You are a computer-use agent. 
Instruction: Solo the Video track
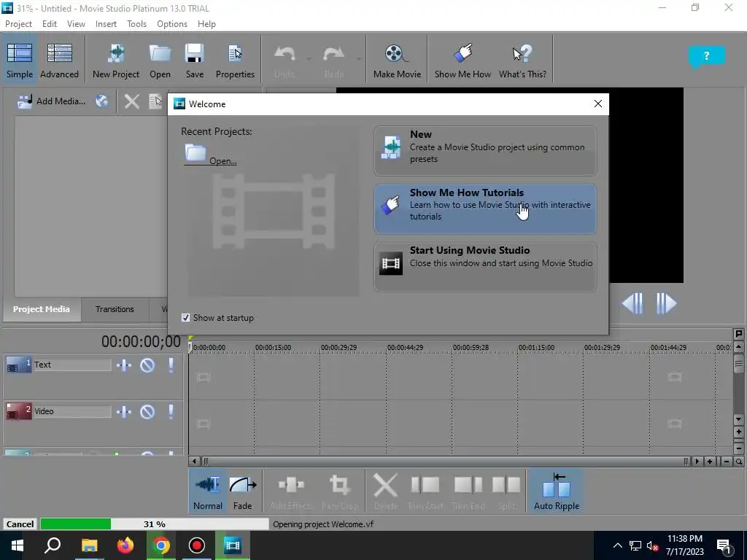tap(171, 412)
